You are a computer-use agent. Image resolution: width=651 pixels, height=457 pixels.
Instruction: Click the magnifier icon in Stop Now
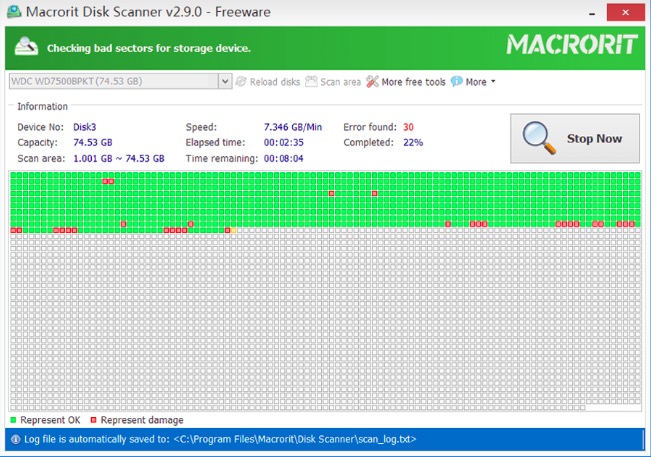pos(539,138)
